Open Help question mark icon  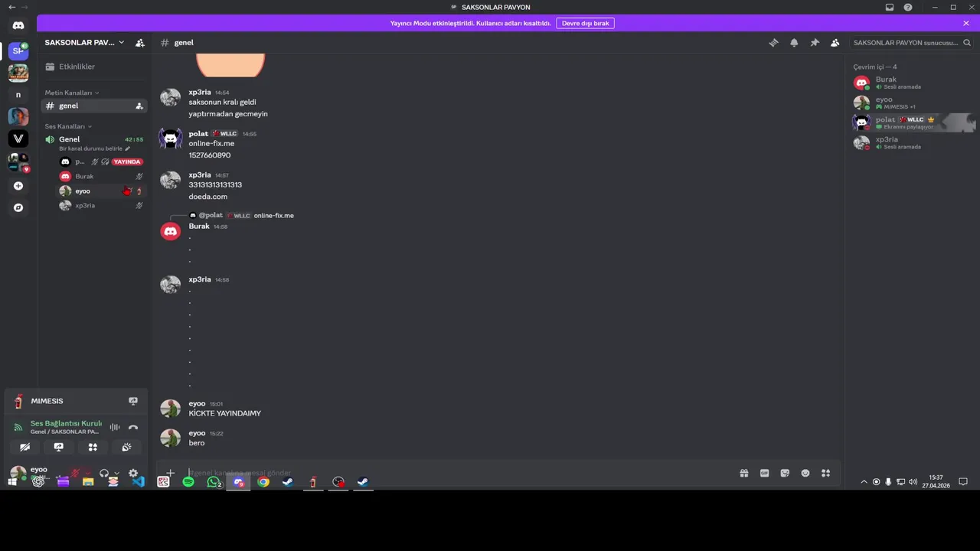tap(908, 8)
